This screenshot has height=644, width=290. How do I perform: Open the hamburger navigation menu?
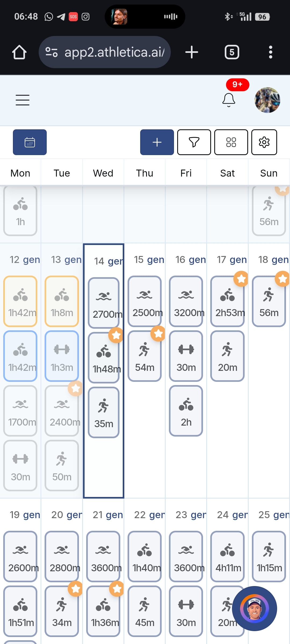pyautogui.click(x=23, y=100)
